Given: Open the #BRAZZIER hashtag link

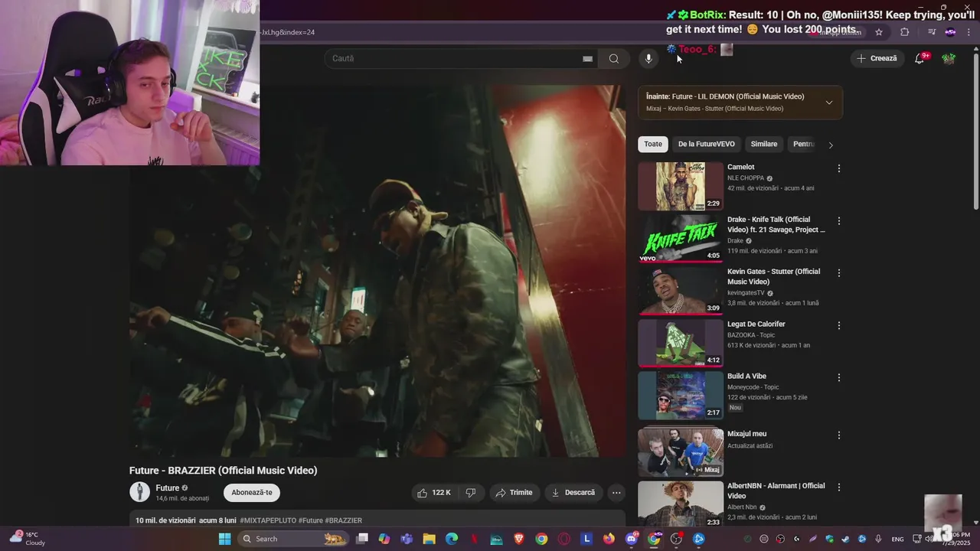Looking at the screenshot, I should [343, 520].
